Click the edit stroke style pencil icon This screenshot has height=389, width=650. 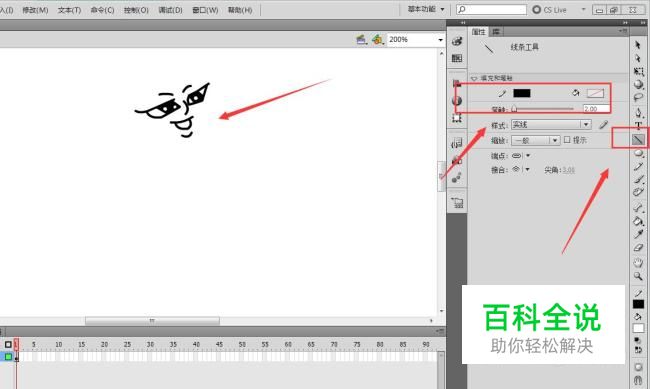(604, 124)
